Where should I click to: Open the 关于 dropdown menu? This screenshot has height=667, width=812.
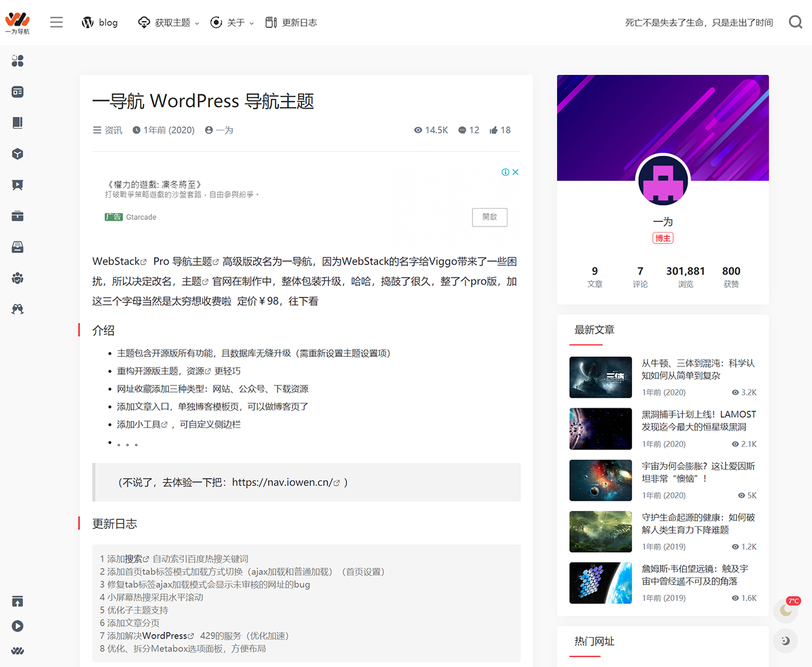coord(231,22)
